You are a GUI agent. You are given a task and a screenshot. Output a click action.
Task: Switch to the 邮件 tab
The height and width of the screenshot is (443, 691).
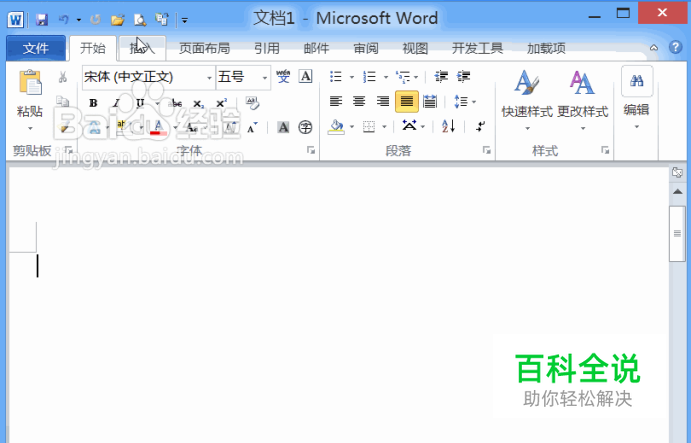point(316,48)
